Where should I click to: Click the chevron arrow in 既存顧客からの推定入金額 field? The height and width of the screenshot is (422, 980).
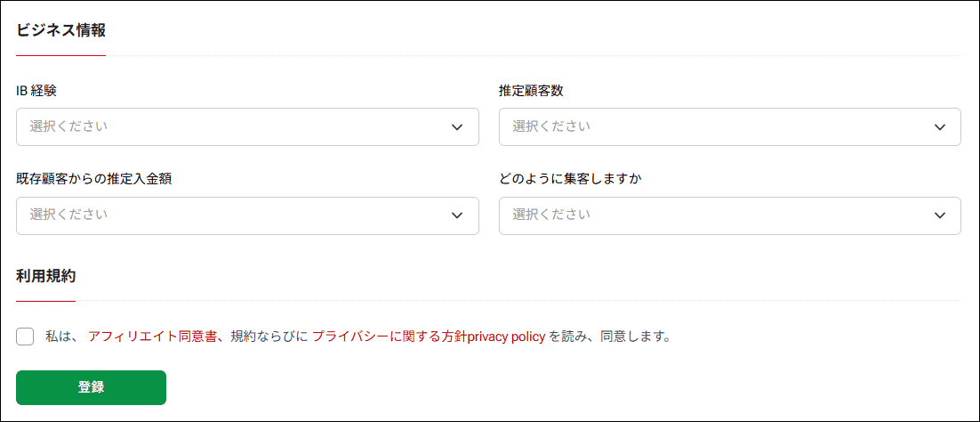(457, 215)
